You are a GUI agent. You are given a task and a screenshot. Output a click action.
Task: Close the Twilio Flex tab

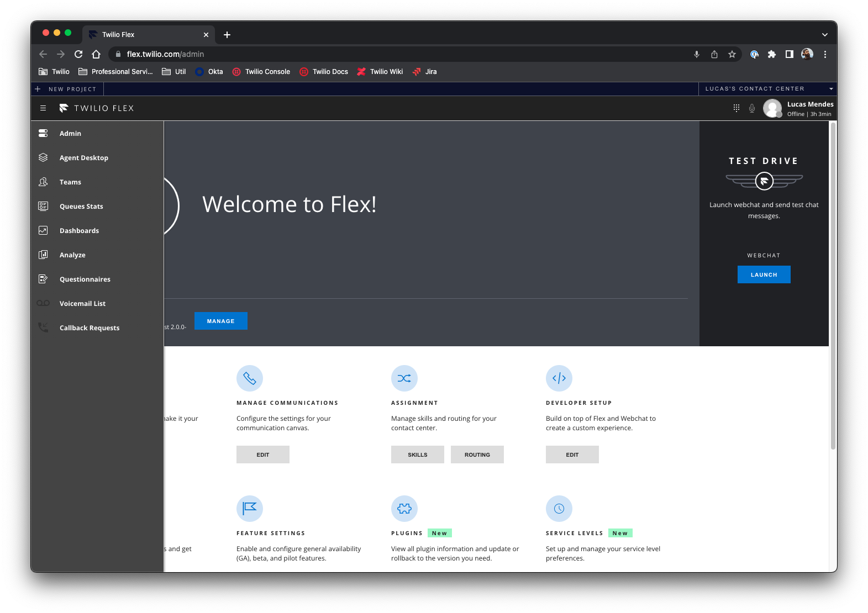click(x=206, y=35)
